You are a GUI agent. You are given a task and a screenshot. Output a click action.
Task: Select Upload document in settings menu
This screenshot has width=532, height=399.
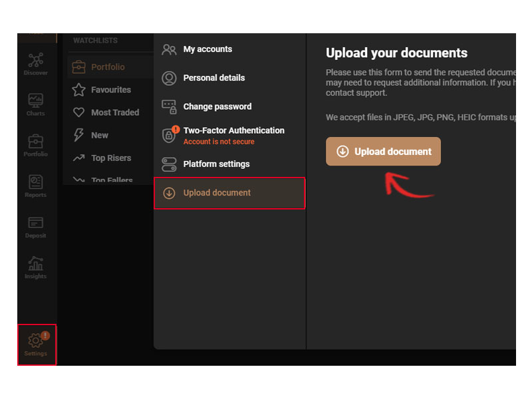(229, 193)
